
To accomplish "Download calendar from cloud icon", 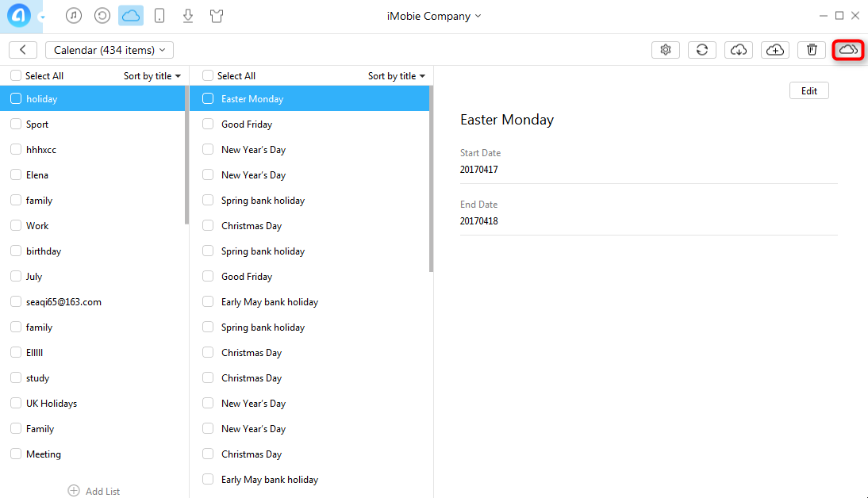I will tap(739, 50).
